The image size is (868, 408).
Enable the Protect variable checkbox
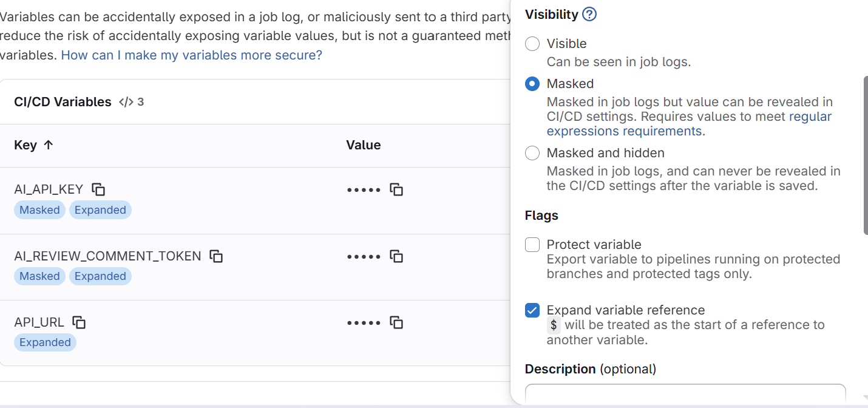(532, 245)
